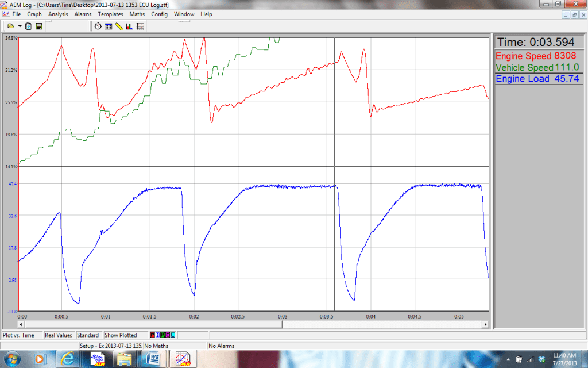Screen dimensions: 588x368
Task: Click the 0:04.5 time axis label
Action: [x=415, y=317]
